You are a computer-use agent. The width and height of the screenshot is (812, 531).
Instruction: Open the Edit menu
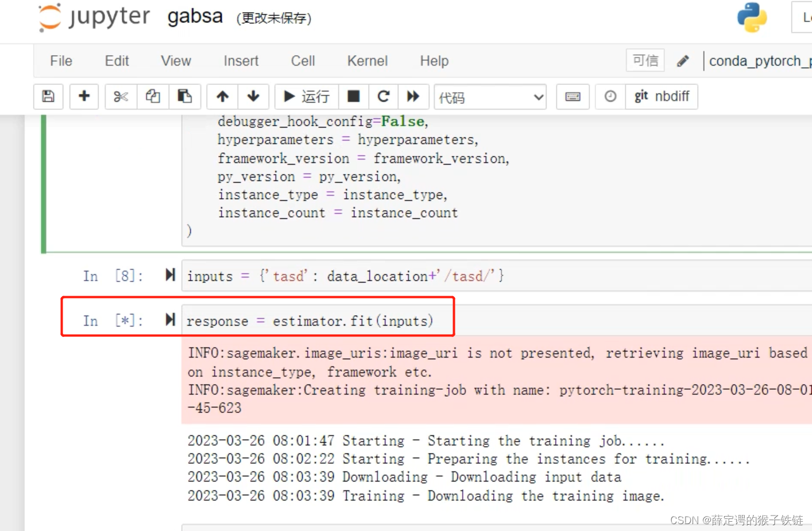[117, 61]
